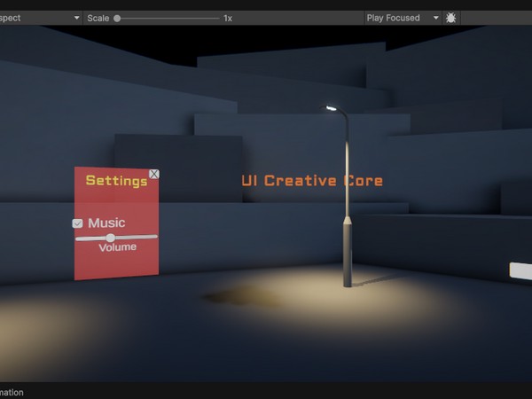Click the white button at right edge

coord(520,271)
